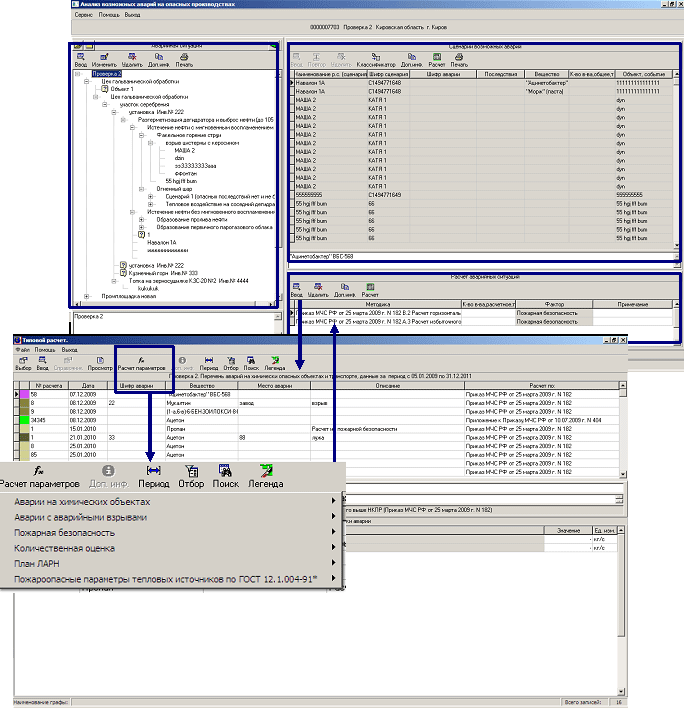Screen dimensions: 684x708
Task: Click Изменить icon in the left tree toolbar
Action: click(x=104, y=60)
